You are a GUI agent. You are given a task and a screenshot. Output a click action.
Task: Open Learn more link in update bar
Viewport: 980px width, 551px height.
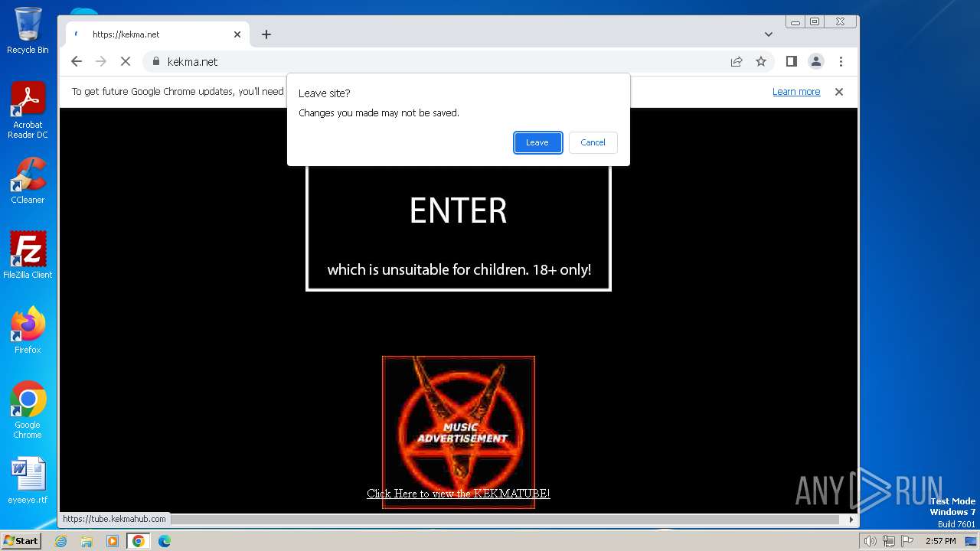point(796,92)
